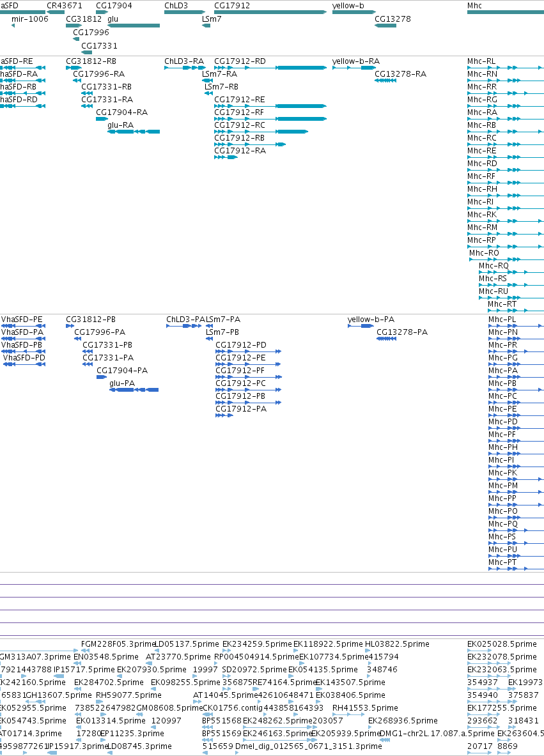Select the CG17996 gene label
The image size is (544, 756).
[x=91, y=33]
